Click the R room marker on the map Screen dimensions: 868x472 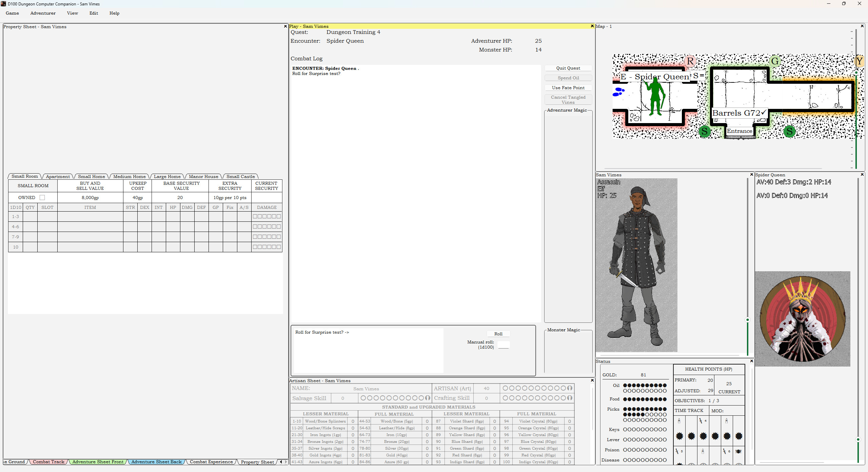[x=690, y=61]
